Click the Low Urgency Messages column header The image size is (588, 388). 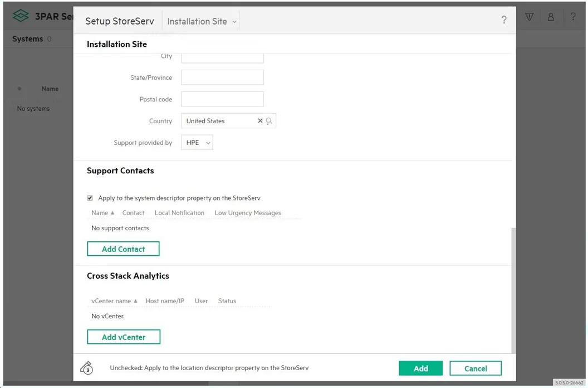pyautogui.click(x=247, y=212)
